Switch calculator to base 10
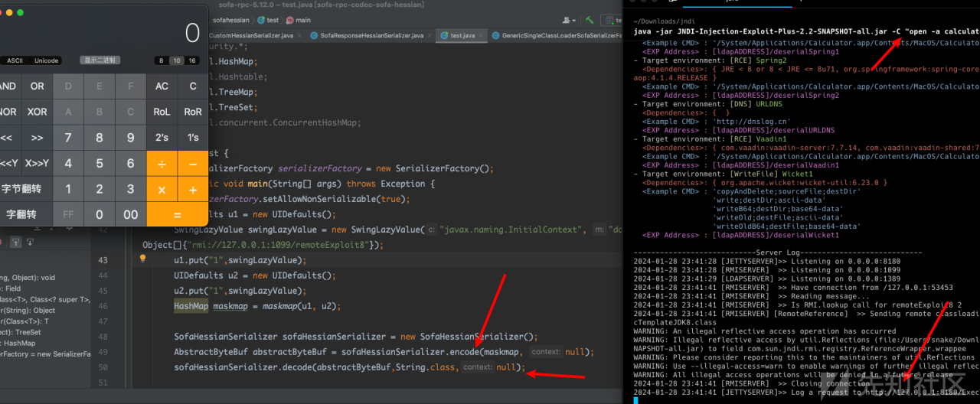This screenshot has width=980, height=404. (x=177, y=60)
